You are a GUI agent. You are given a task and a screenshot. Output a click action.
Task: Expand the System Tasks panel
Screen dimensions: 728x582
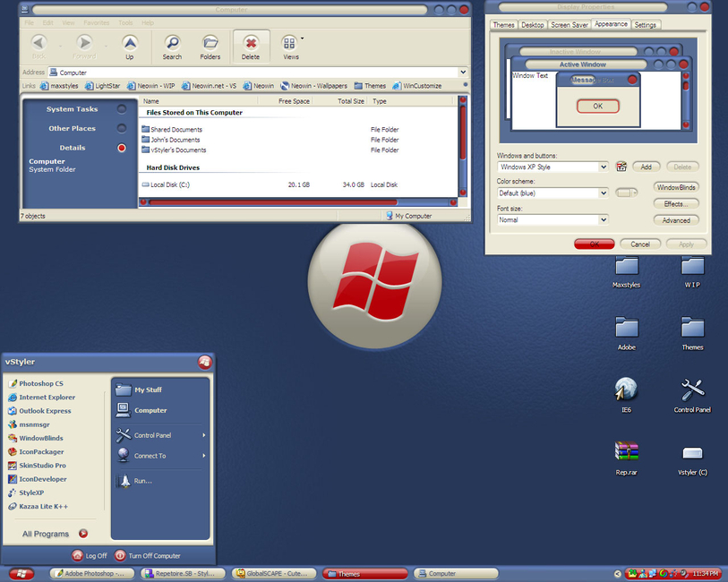pyautogui.click(x=122, y=109)
